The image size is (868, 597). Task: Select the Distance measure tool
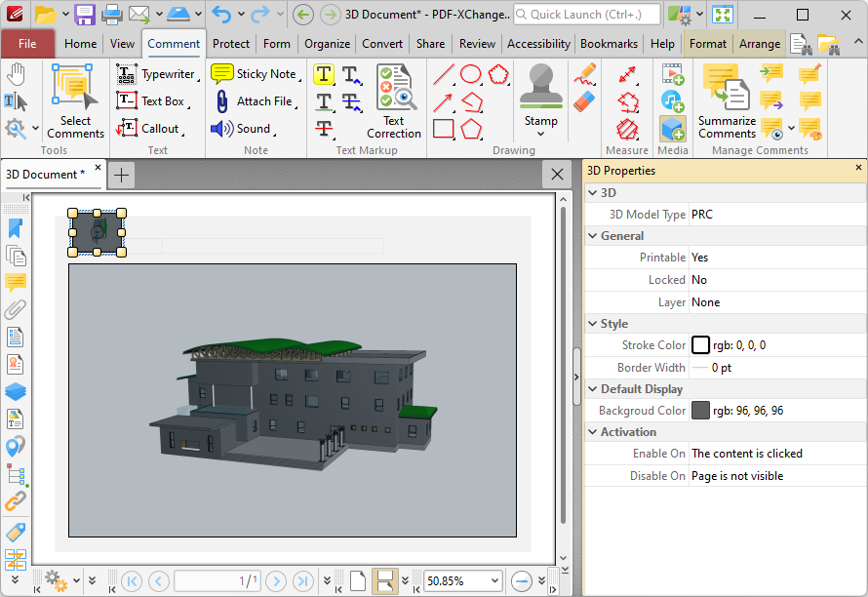pyautogui.click(x=627, y=74)
